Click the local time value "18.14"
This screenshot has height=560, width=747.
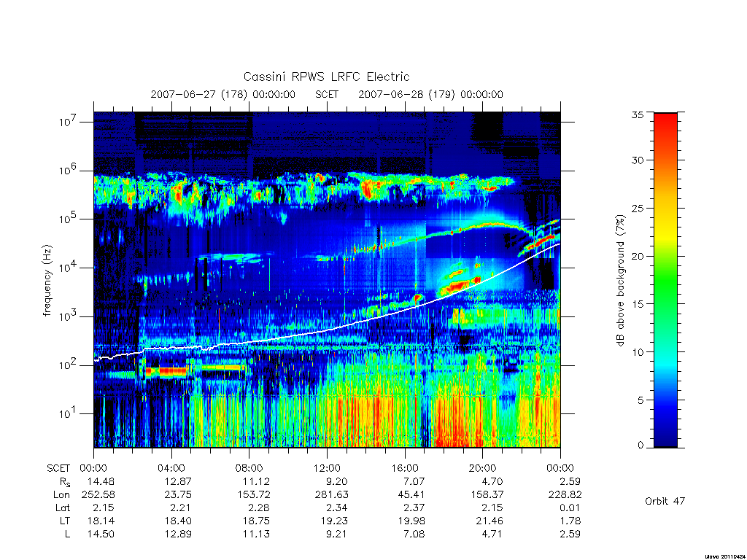pos(101,521)
